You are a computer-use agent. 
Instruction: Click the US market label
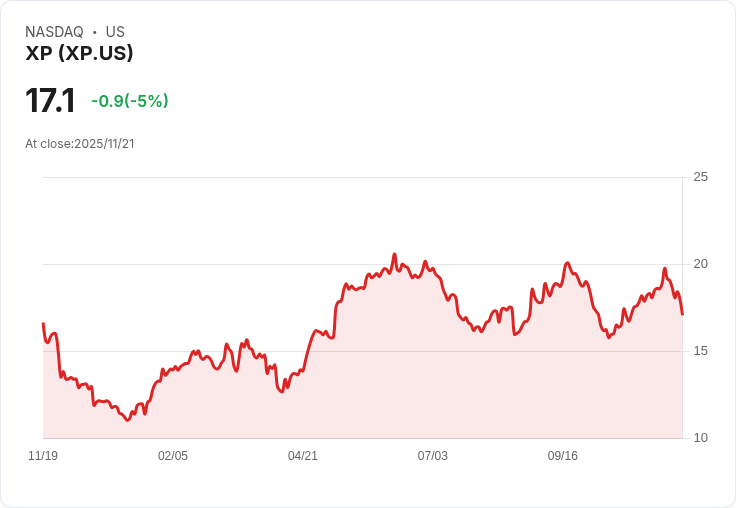[x=115, y=32]
